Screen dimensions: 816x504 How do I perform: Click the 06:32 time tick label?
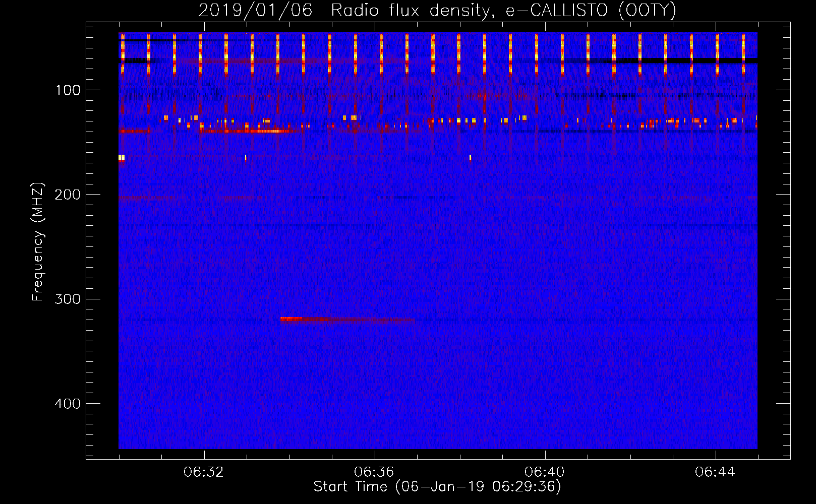[x=204, y=472]
